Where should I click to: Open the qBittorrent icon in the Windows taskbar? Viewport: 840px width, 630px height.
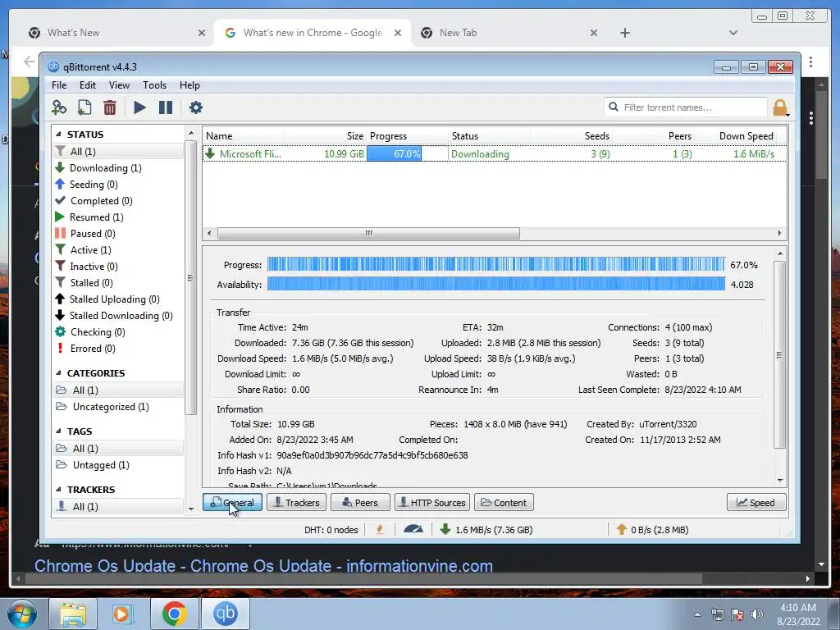tap(225, 614)
